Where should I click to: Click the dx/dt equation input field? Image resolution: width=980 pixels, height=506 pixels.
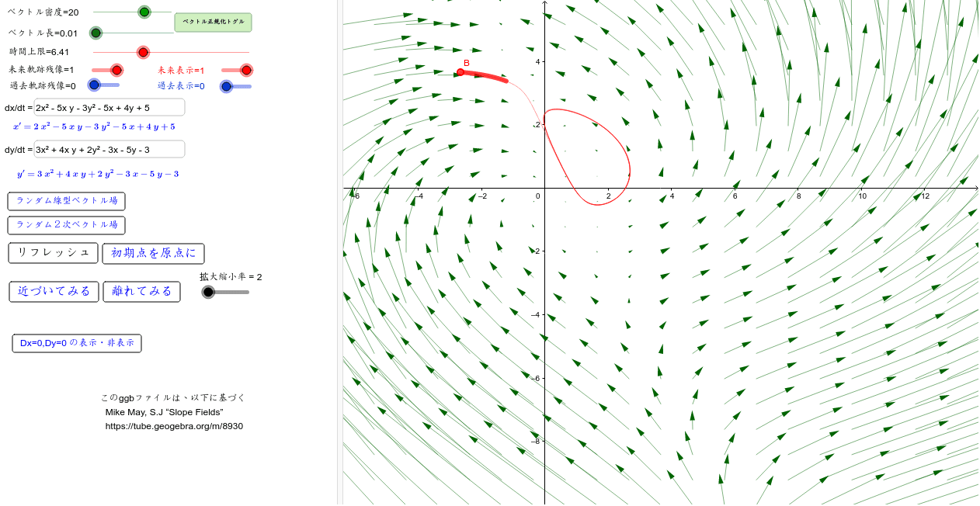click(109, 107)
